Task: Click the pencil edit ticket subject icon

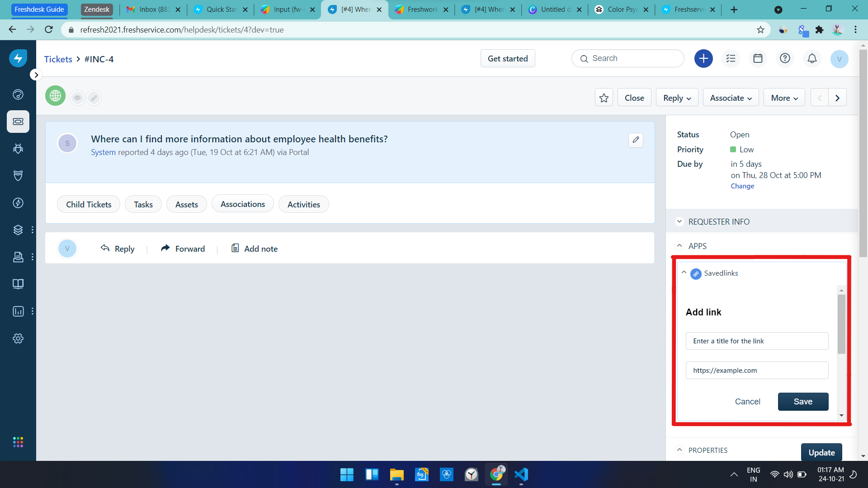Action: click(x=636, y=140)
